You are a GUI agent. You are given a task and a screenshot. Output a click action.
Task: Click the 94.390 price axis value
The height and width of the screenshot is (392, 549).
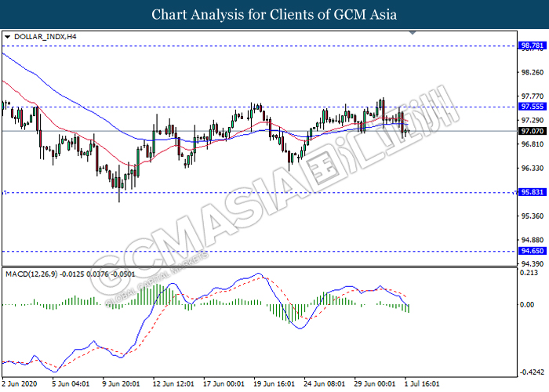(x=533, y=264)
